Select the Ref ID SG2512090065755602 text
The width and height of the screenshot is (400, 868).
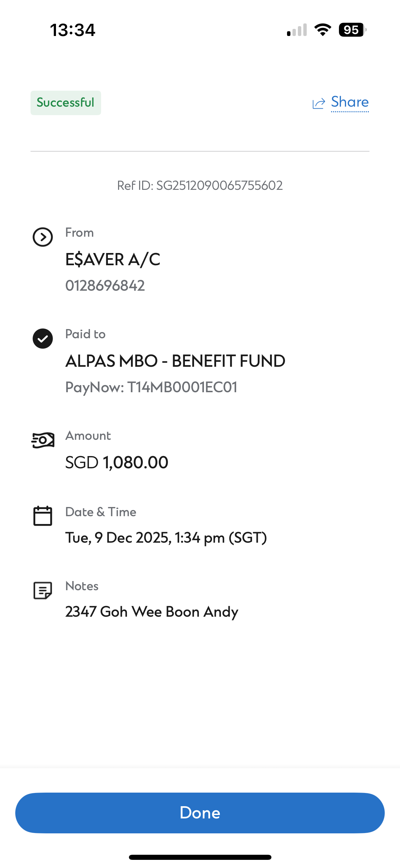(x=200, y=185)
